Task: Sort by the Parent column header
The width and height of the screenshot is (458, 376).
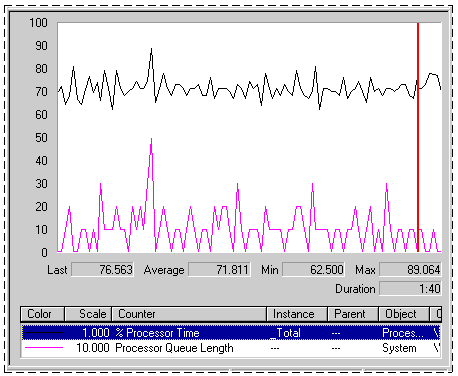Action: point(353,314)
